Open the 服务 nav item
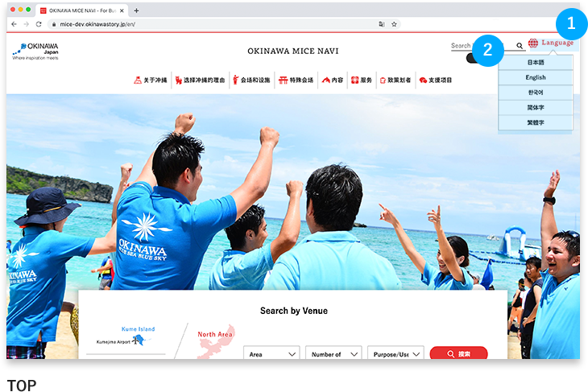Viewport: 588px width, 392px height. (x=362, y=80)
